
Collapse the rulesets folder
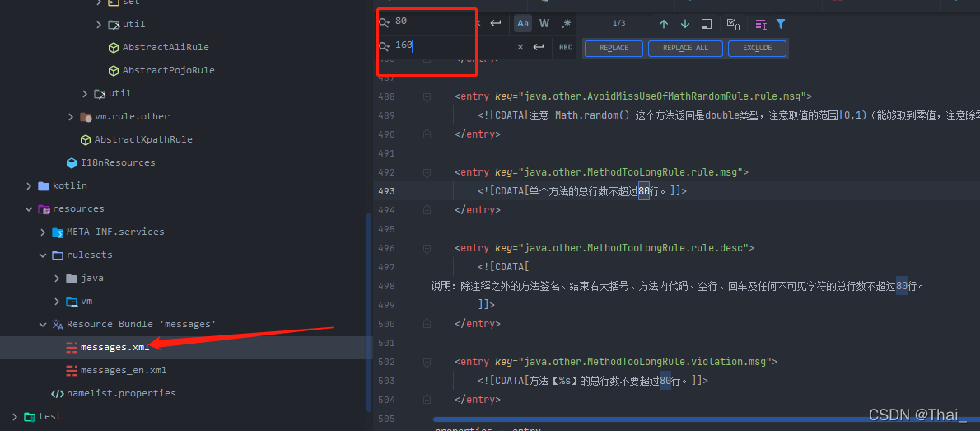click(43, 255)
